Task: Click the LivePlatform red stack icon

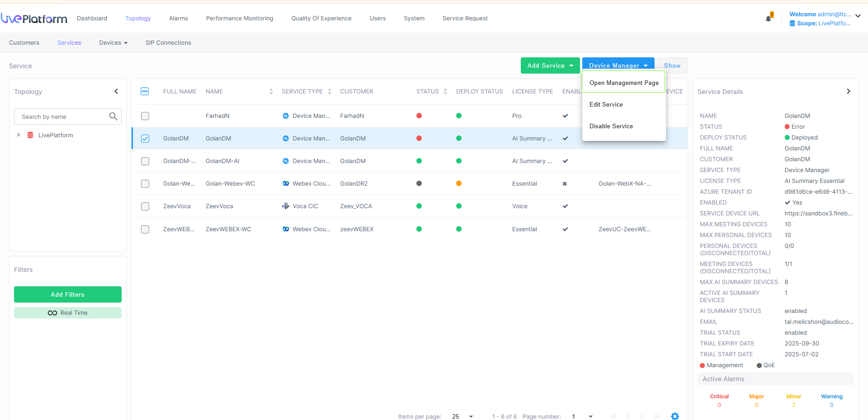Action: pyautogui.click(x=30, y=135)
